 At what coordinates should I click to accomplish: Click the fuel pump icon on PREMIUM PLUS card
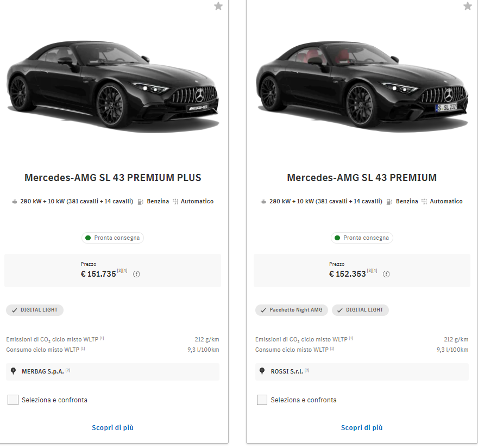point(140,202)
